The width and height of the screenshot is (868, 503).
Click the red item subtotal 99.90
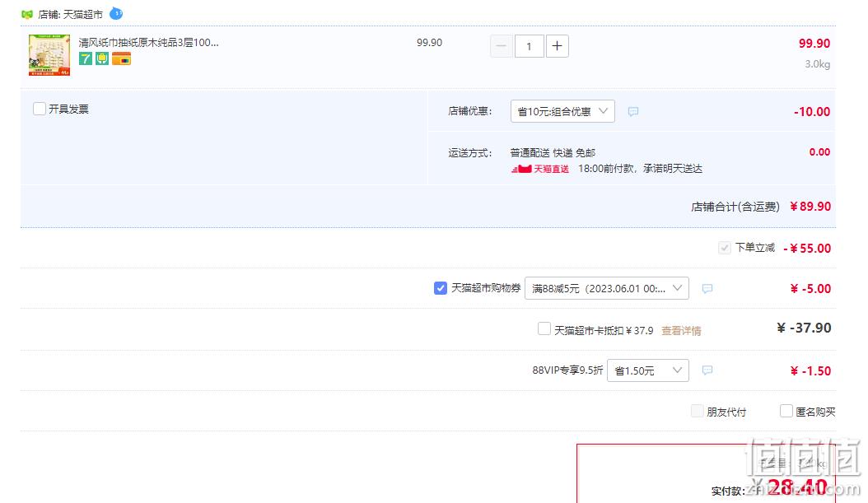pyautogui.click(x=814, y=44)
